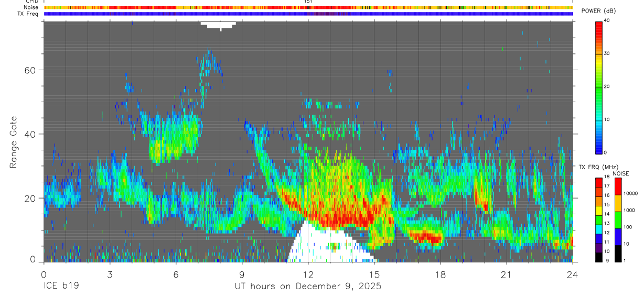The image size is (644, 297).
Task: Click the 'TX Freq' row label at top left
Action: pos(28,14)
